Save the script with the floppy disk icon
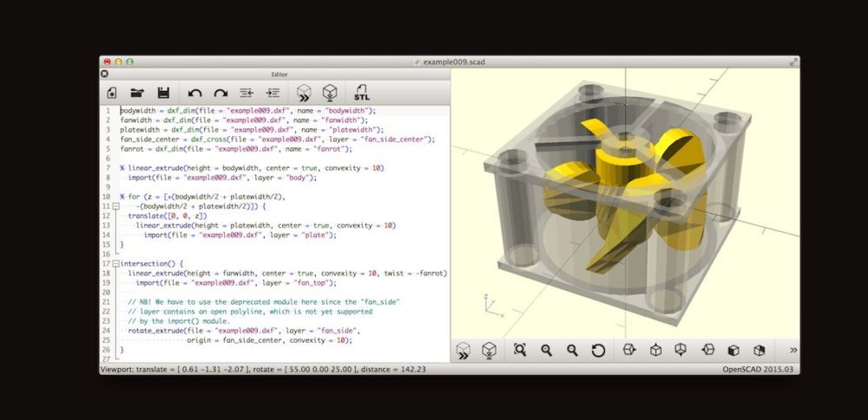The height and width of the screenshot is (420, 868). click(x=162, y=92)
